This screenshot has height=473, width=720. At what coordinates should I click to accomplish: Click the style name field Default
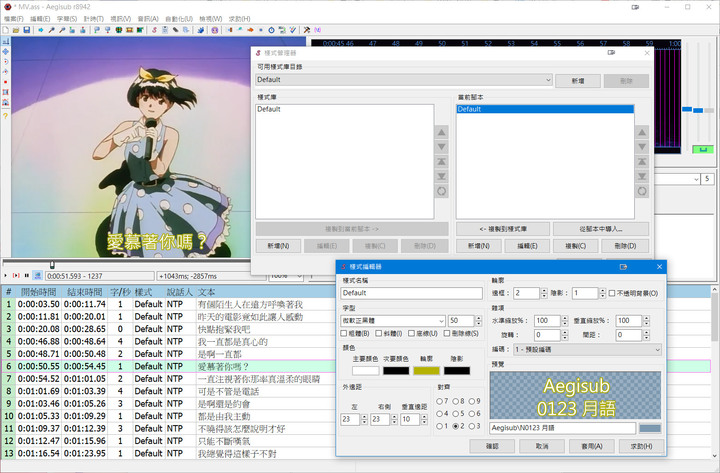tap(411, 293)
